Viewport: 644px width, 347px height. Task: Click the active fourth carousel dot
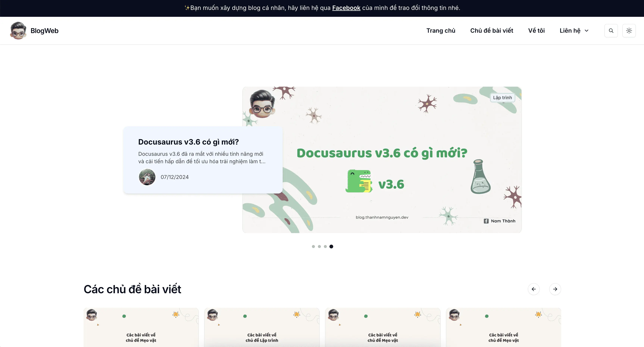[331, 246]
